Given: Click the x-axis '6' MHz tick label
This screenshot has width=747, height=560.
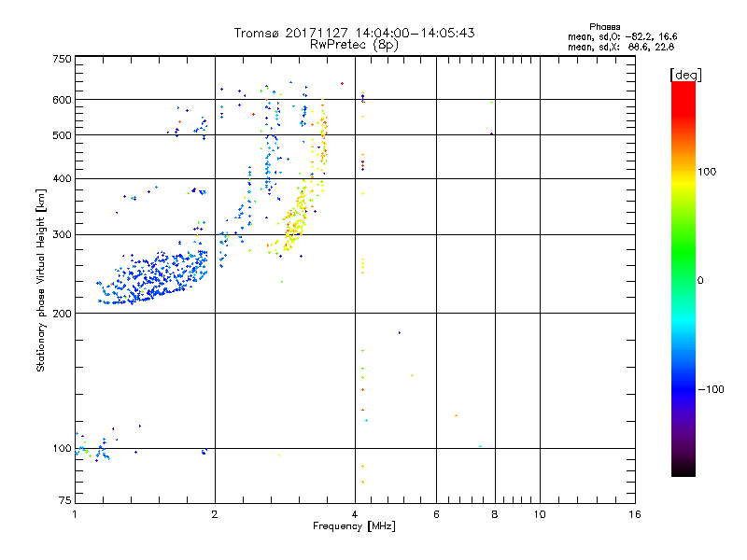Looking at the screenshot, I should [436, 514].
